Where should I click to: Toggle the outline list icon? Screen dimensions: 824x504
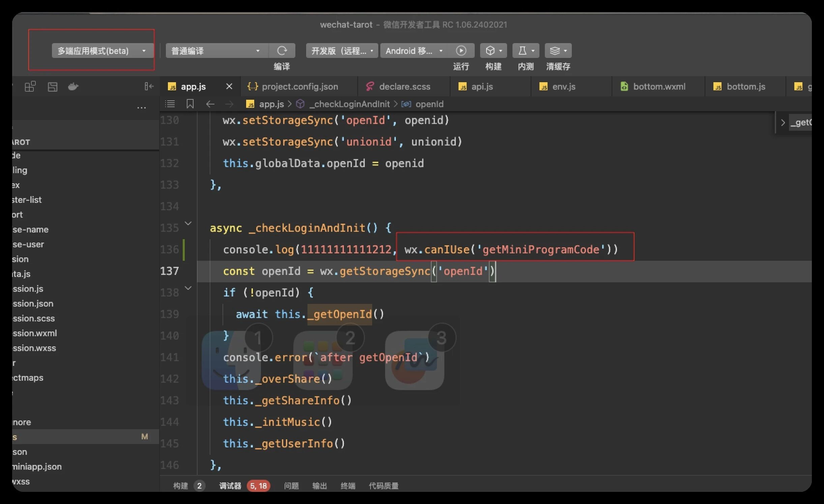[x=170, y=104]
